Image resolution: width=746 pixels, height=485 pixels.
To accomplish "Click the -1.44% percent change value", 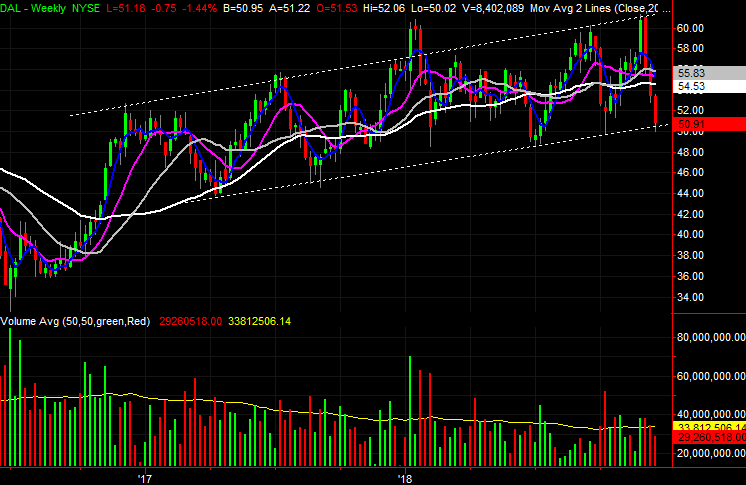I will [x=200, y=8].
